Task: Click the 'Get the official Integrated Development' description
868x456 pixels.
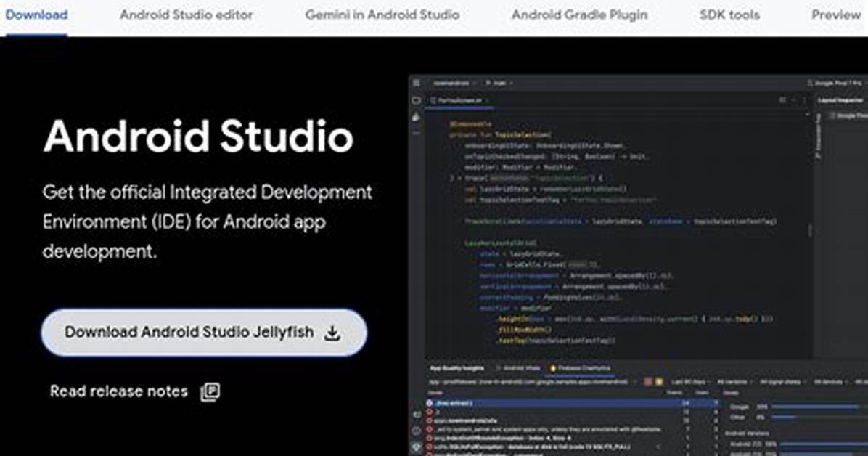Action: 208,221
